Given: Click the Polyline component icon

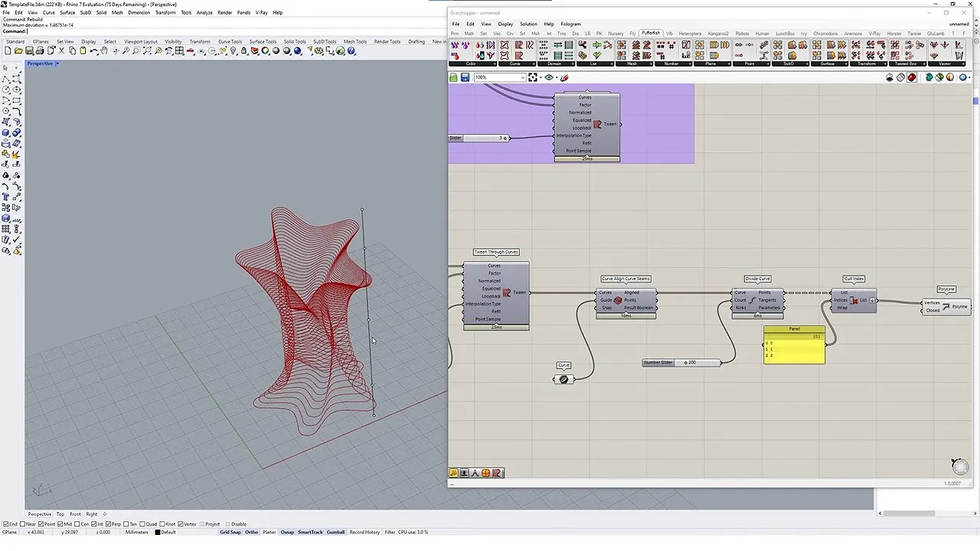Looking at the screenshot, I should [946, 307].
